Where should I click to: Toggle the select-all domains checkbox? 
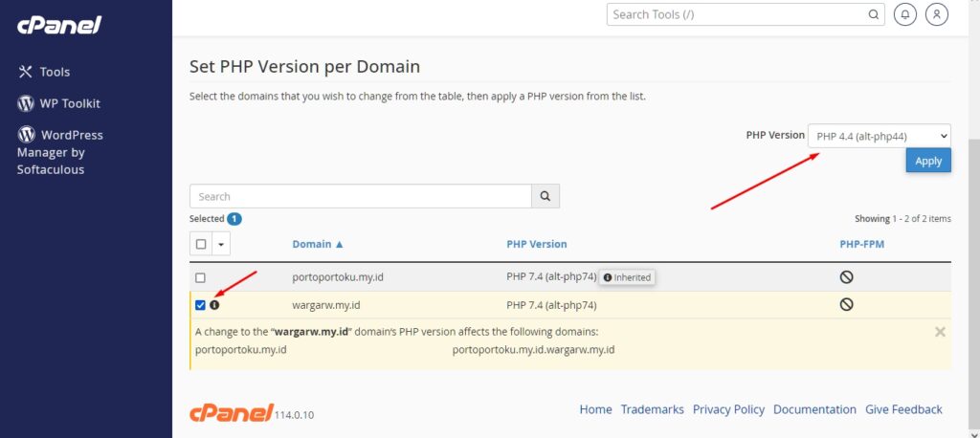click(201, 244)
